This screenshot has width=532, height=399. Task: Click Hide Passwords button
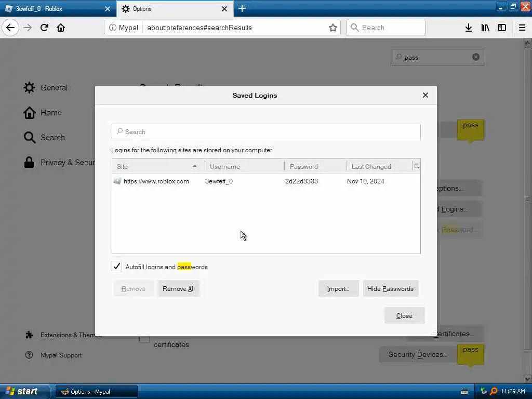coord(391,289)
